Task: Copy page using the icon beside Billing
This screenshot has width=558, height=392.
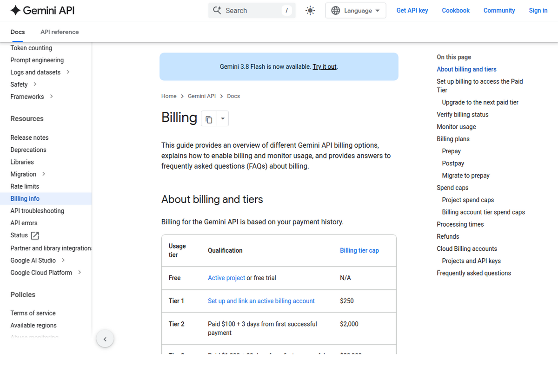Action: point(209,119)
